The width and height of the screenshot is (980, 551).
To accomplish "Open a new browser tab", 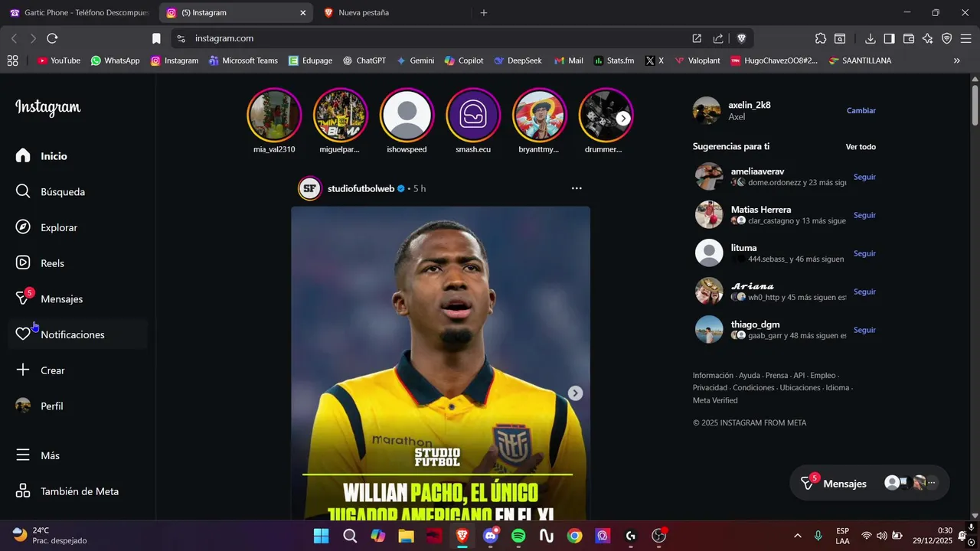I will (x=483, y=13).
